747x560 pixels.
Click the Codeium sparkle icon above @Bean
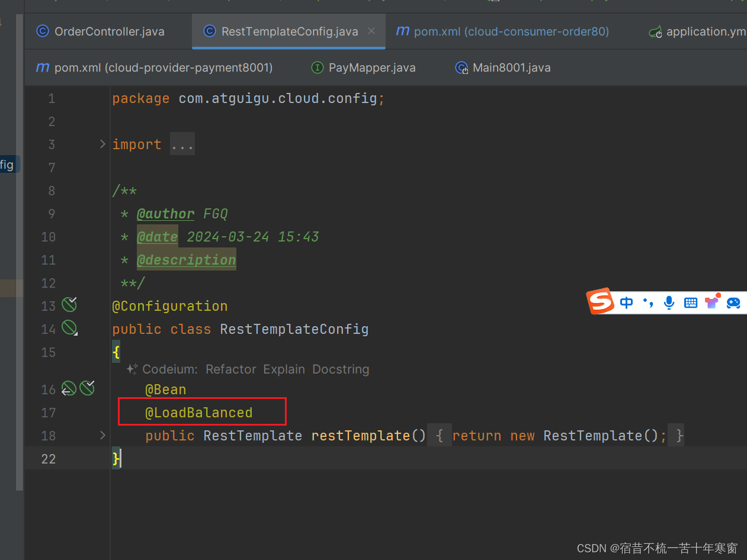coord(132,368)
